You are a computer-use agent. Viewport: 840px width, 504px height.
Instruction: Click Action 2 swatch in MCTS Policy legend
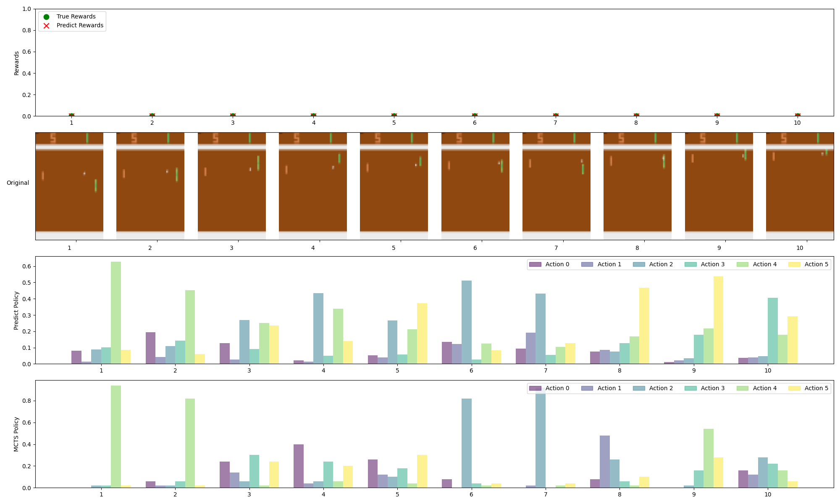coord(639,388)
